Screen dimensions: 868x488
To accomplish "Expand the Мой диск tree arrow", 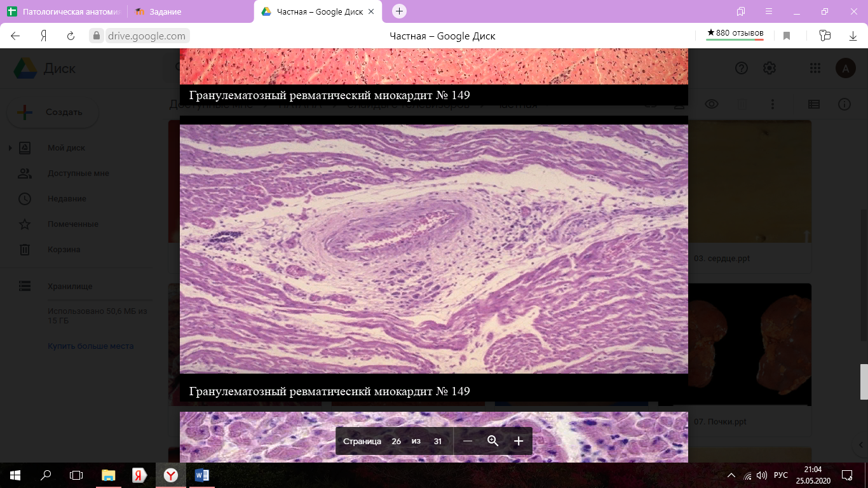I will (10, 148).
